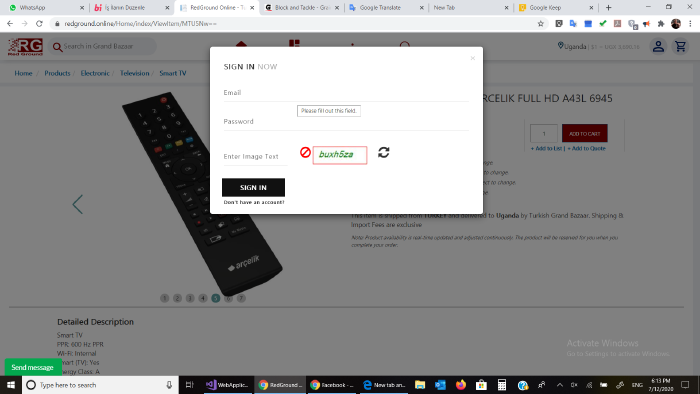Open the Chrome profile avatar

coord(675,24)
